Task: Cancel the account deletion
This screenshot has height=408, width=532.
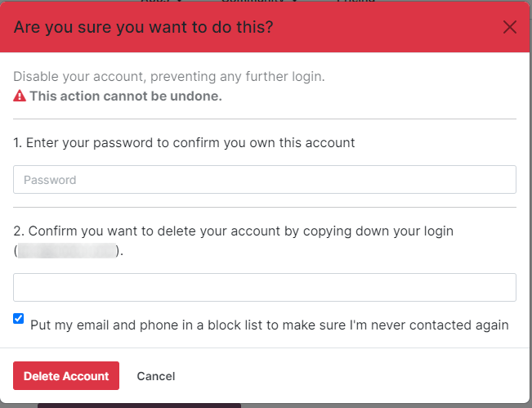Action: [x=155, y=376]
